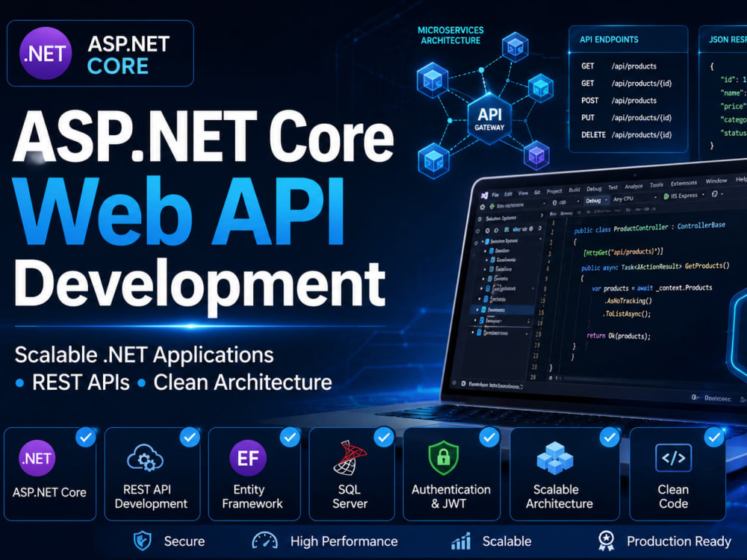
Task: Open the Tools menu in the IDE
Action: [657, 184]
